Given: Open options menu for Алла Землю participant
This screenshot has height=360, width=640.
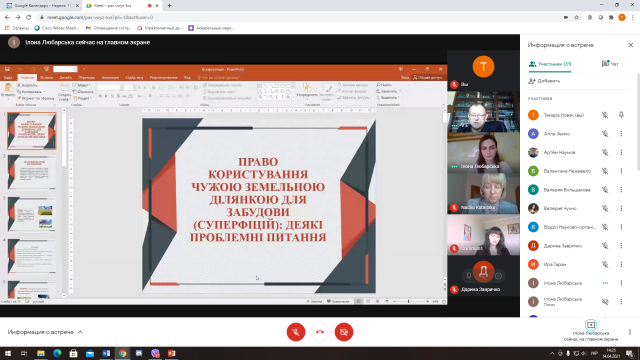Looking at the screenshot, I should pos(621,133).
